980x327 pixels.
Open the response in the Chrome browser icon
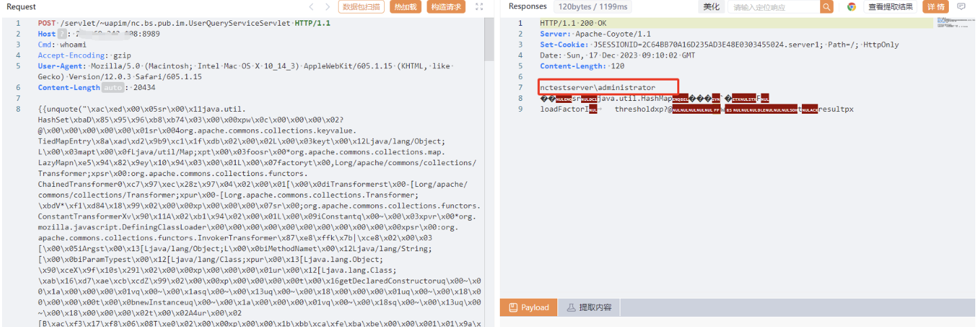pyautogui.click(x=851, y=7)
